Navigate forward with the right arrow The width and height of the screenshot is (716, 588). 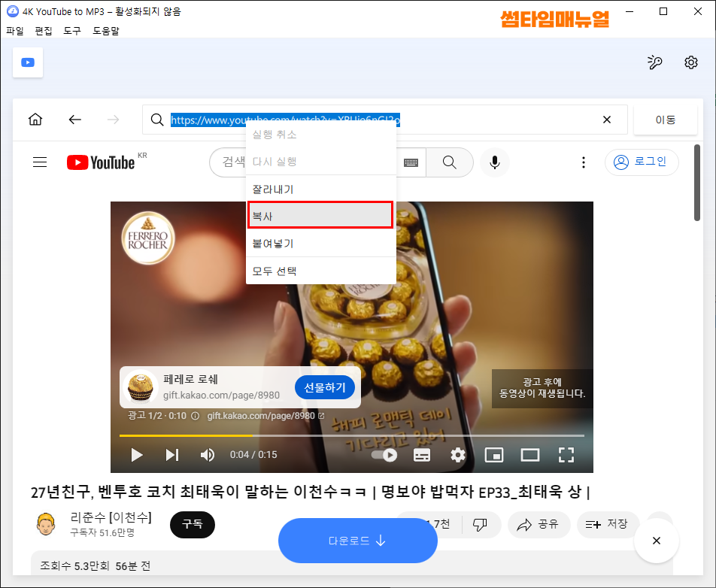113,120
